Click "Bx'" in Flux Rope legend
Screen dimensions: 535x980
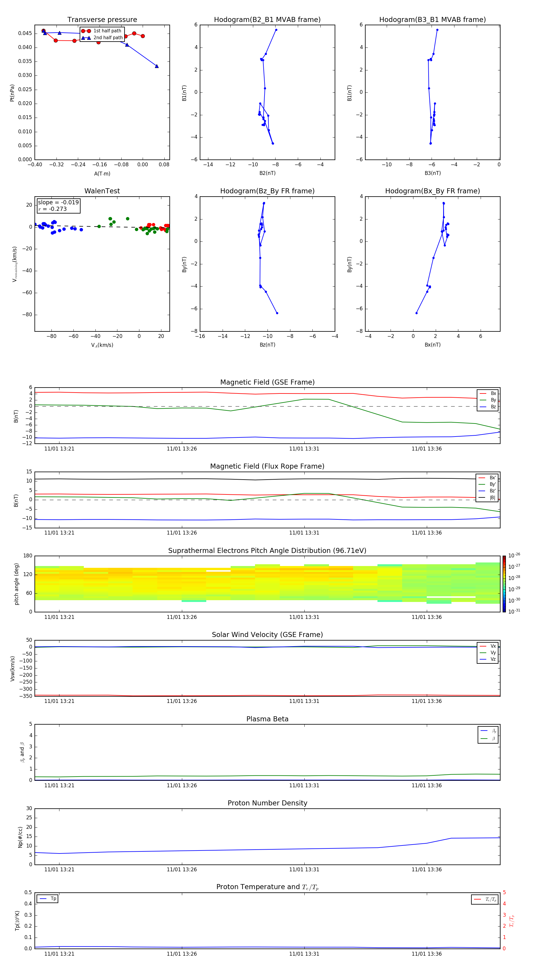pos(487,478)
